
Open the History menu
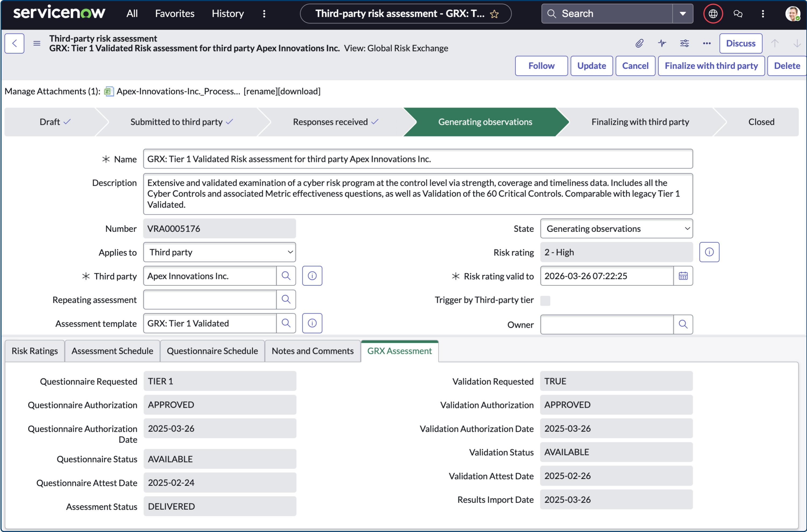pyautogui.click(x=228, y=14)
